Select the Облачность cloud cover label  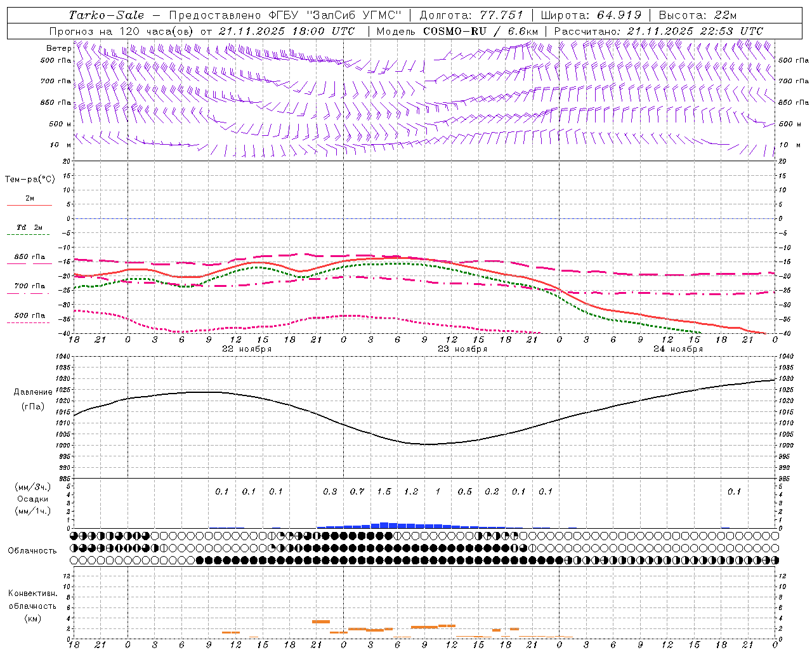pos(32,550)
